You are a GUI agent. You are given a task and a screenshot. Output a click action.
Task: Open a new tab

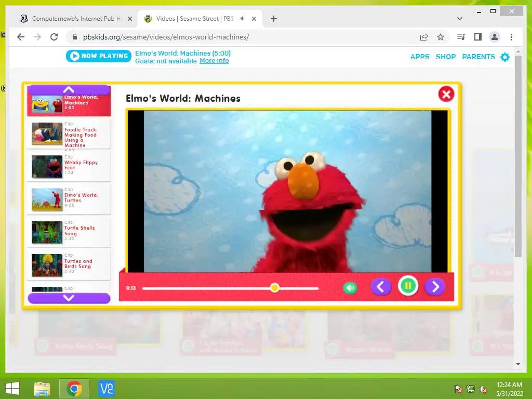(273, 19)
